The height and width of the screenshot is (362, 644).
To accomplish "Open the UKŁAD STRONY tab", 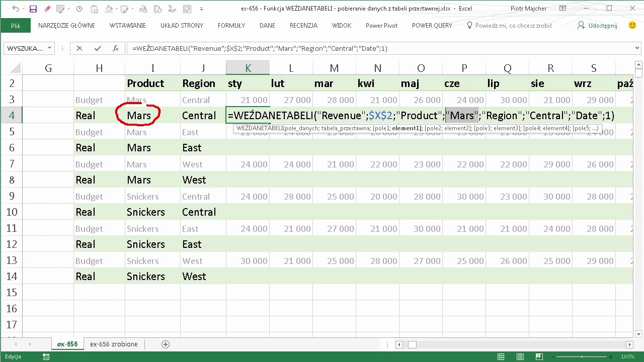I will coord(182,26).
